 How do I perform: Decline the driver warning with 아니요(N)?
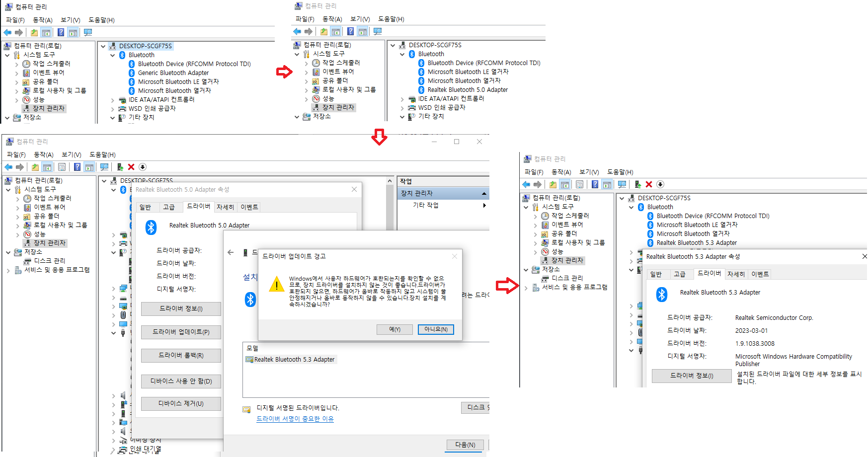coord(436,329)
